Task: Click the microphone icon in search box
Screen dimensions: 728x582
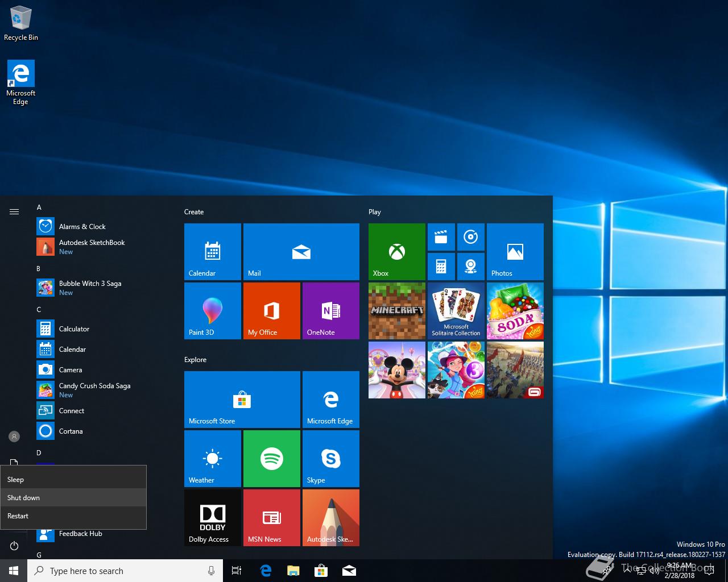Action: 211,571
